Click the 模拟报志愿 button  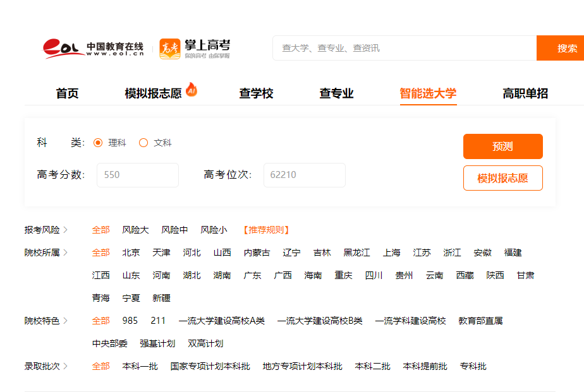point(503,178)
